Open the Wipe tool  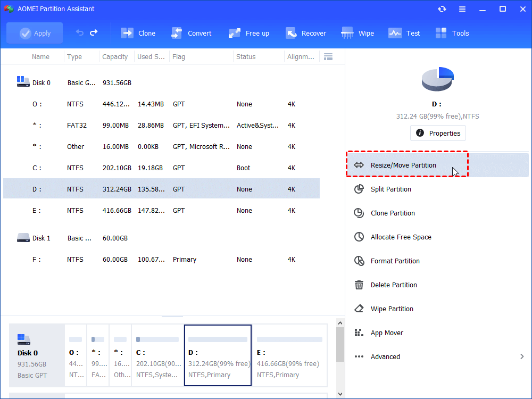(x=358, y=33)
